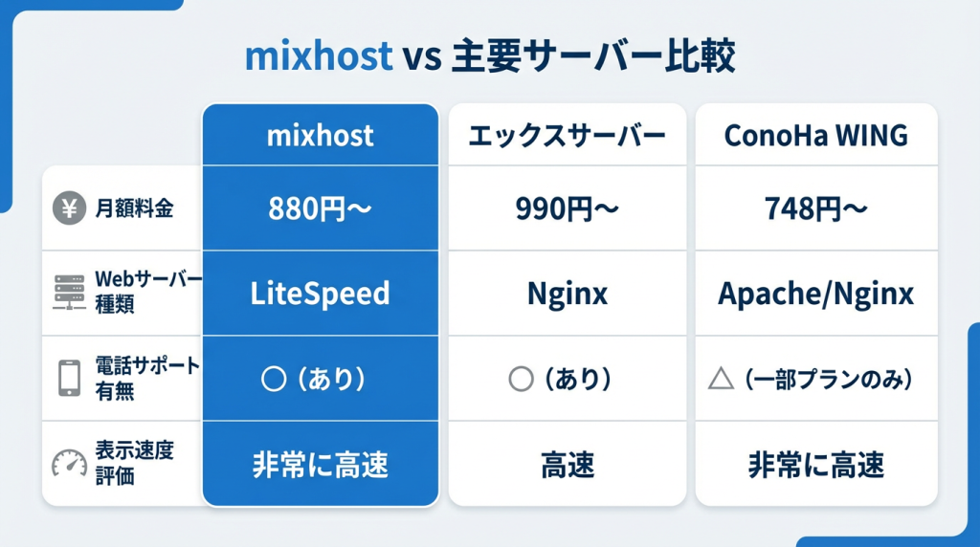
Task: Click the 月額料金 row label
Action: click(x=135, y=208)
